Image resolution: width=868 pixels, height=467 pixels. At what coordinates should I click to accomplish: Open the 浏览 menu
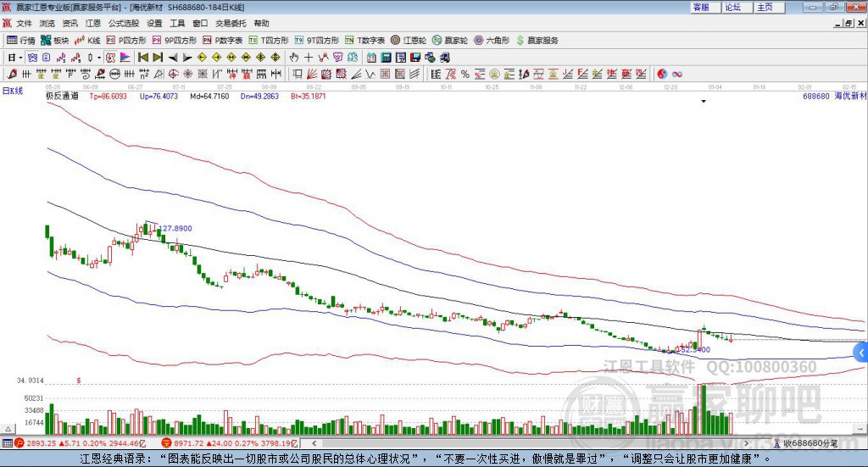(x=47, y=23)
